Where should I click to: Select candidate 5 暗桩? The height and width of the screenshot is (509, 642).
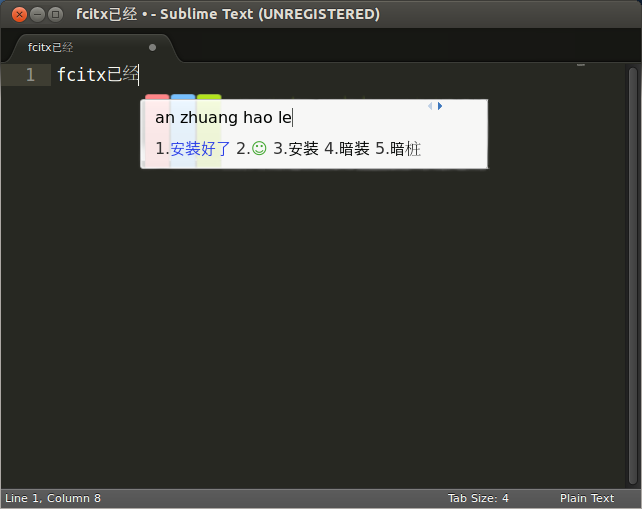pos(398,149)
